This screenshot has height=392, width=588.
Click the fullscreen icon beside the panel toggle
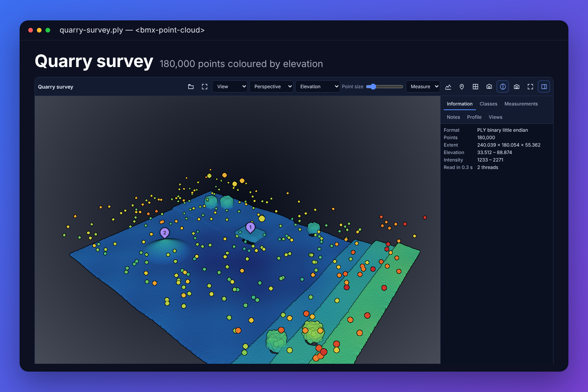[x=530, y=87]
